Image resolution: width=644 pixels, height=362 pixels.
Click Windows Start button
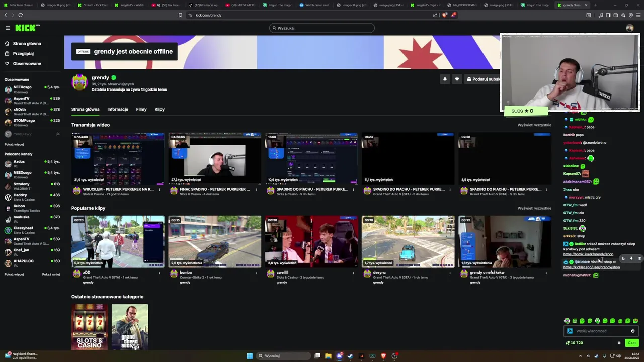click(250, 356)
